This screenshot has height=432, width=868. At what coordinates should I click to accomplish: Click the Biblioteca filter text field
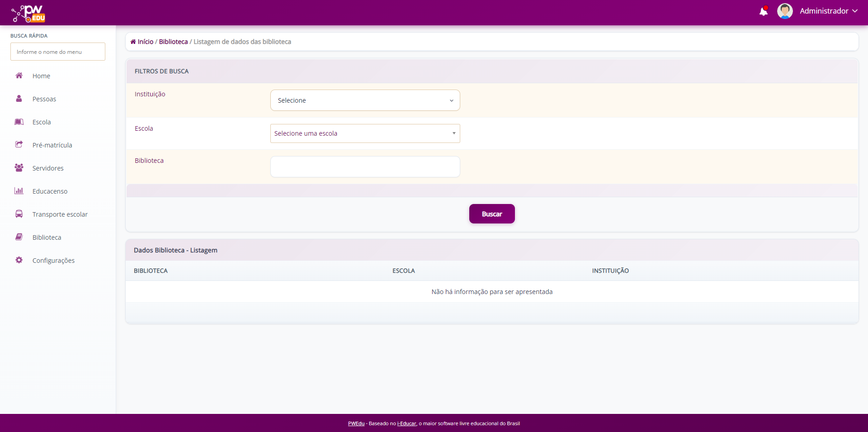coord(364,166)
